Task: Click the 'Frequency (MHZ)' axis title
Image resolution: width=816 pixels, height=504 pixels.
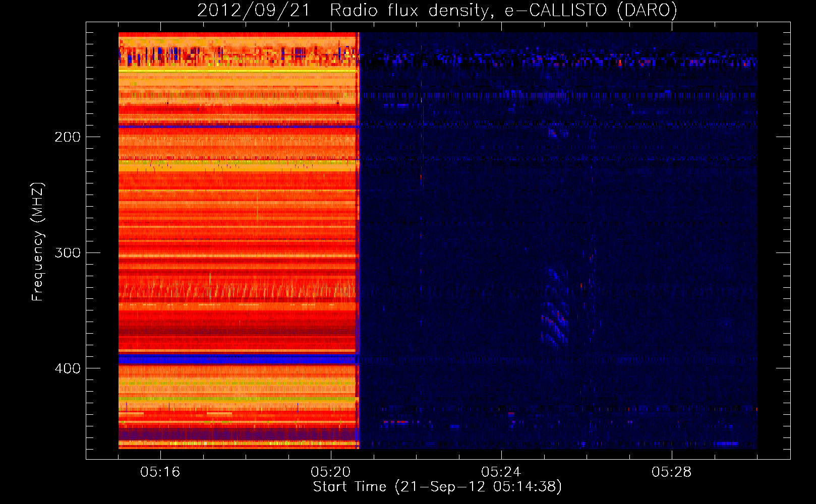Action: pos(38,242)
